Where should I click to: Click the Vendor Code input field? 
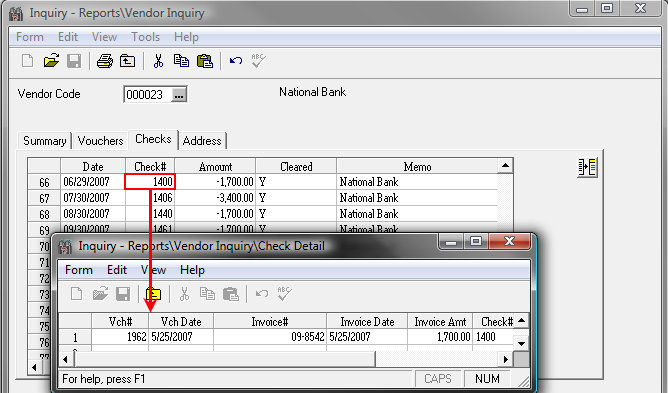point(148,95)
